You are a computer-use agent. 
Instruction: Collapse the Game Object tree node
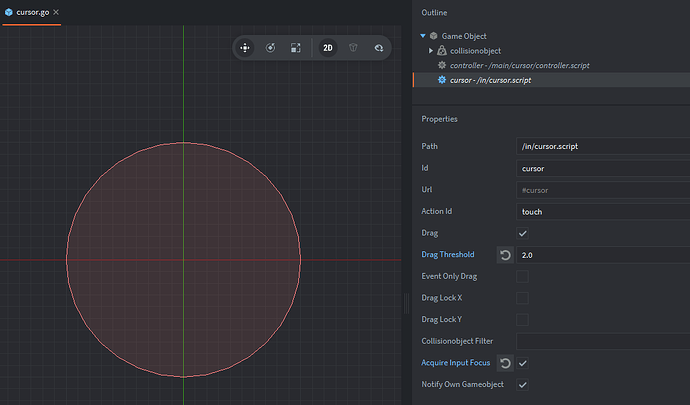click(x=423, y=36)
